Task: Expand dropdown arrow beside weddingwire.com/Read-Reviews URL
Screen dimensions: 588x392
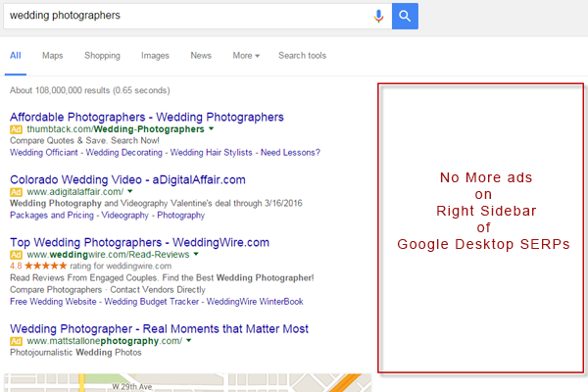Action: (x=196, y=254)
